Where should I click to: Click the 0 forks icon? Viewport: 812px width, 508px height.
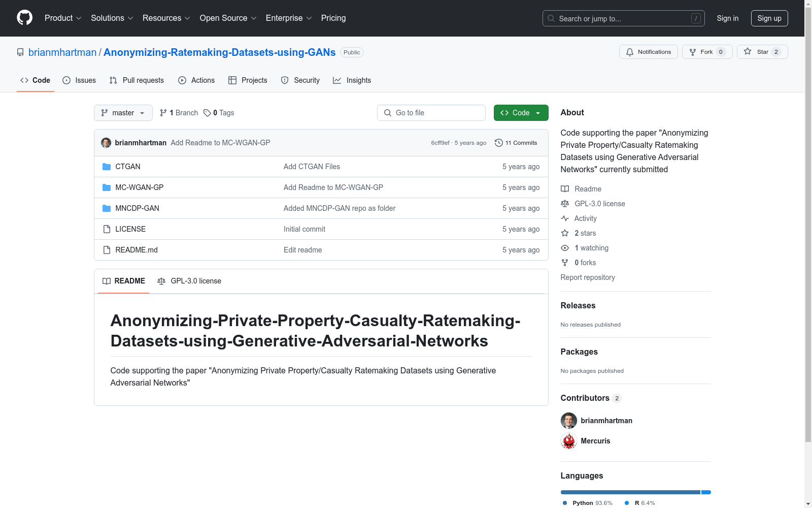[565, 263]
